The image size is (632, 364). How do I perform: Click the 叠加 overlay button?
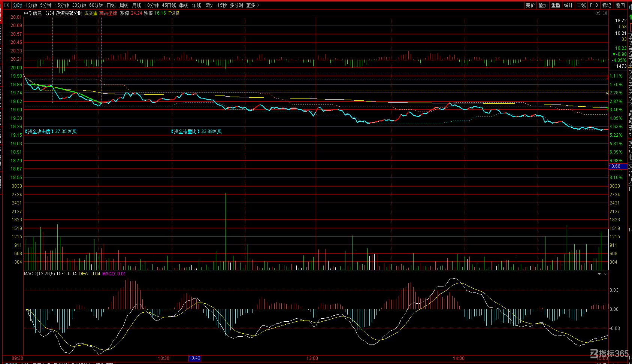tap(543, 5)
